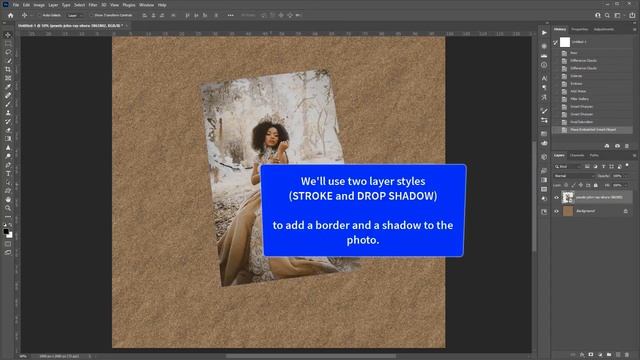Viewport: 640px width, 360px height.
Task: Select the Horizontal Type tool
Action: point(8,173)
